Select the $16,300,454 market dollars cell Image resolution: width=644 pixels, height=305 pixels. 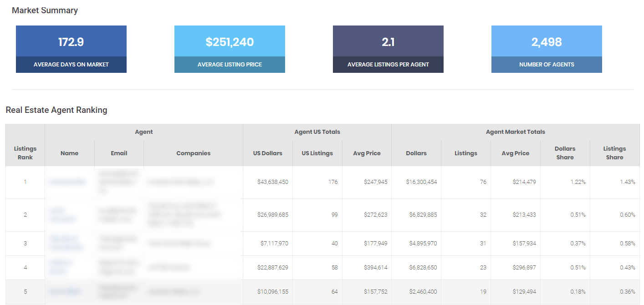(416, 182)
